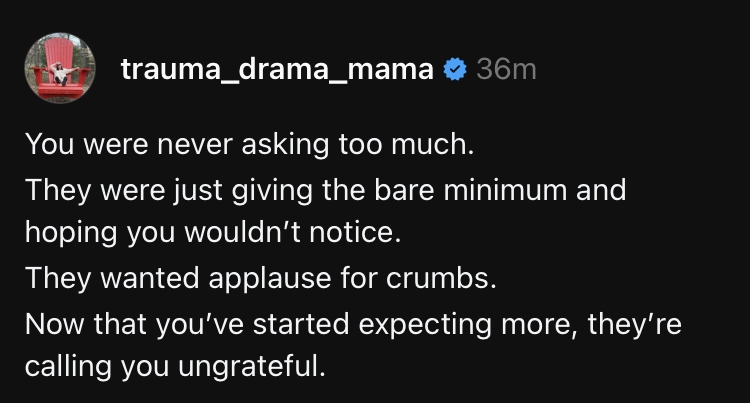Click the word "bare" in the post
The width and height of the screenshot is (750, 403).
tap(404, 190)
